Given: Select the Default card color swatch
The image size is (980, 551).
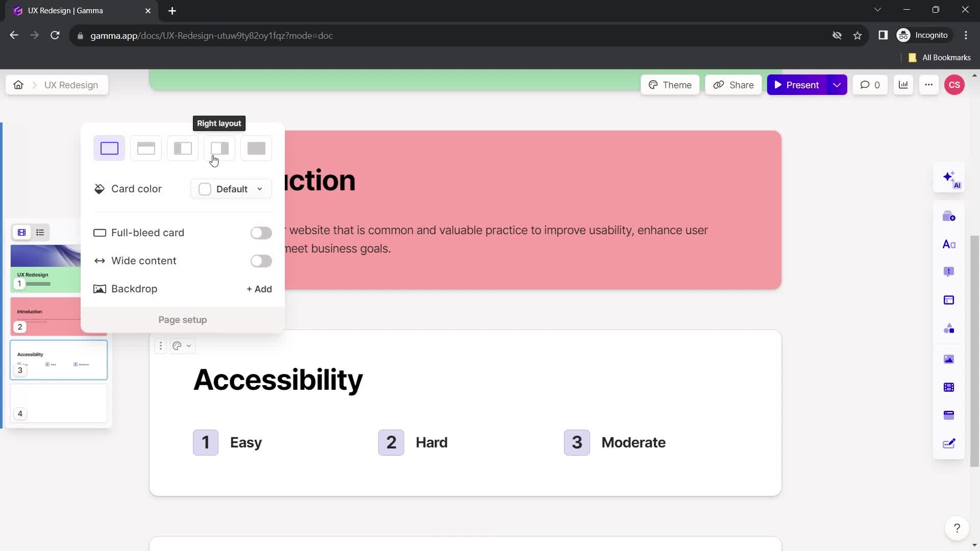Looking at the screenshot, I should pyautogui.click(x=206, y=189).
